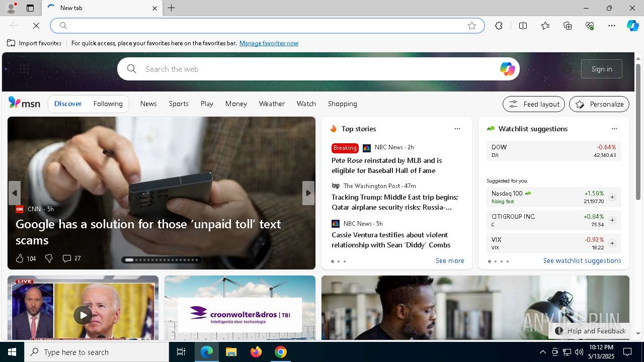Click Type here to search taskbar box
644x362 pixels.
click(97, 352)
